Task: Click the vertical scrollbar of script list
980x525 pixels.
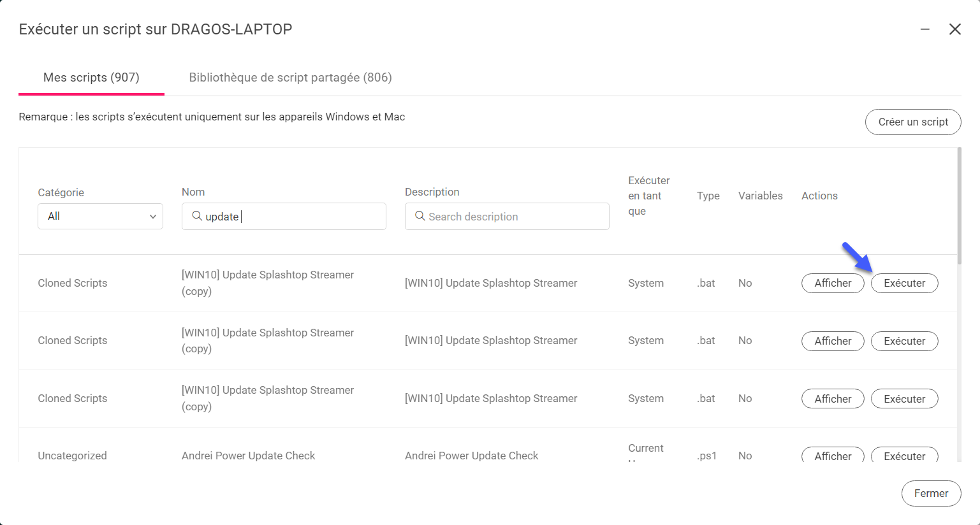Action: click(x=959, y=206)
